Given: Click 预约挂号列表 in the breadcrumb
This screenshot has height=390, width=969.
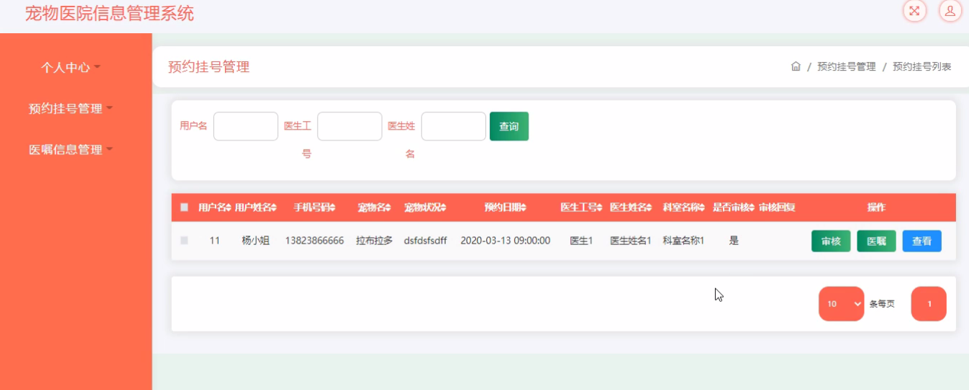Looking at the screenshot, I should click(x=921, y=67).
